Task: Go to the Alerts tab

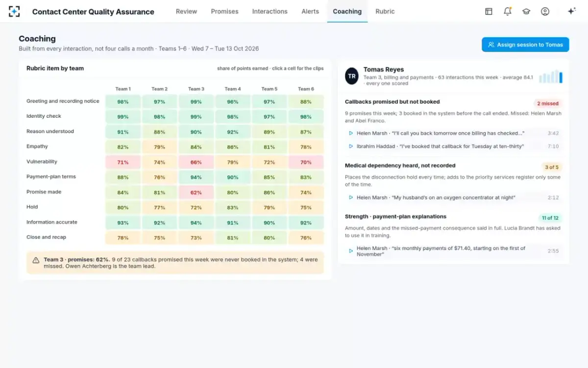Action: click(310, 11)
